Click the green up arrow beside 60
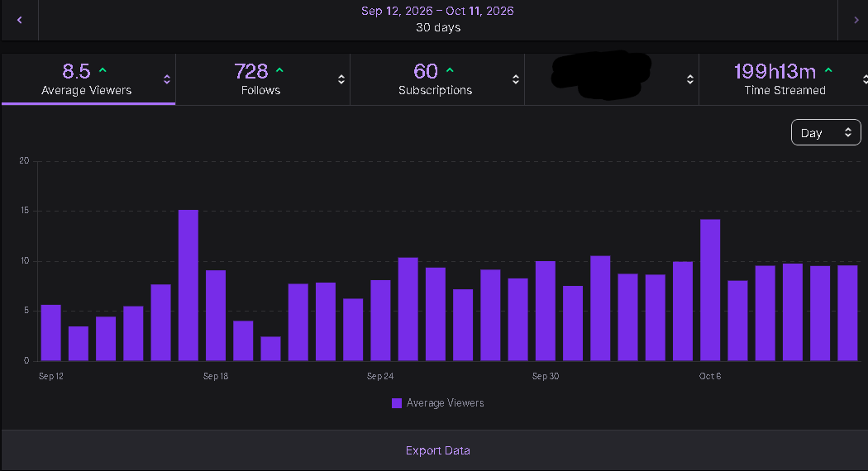The image size is (868, 471). [450, 70]
